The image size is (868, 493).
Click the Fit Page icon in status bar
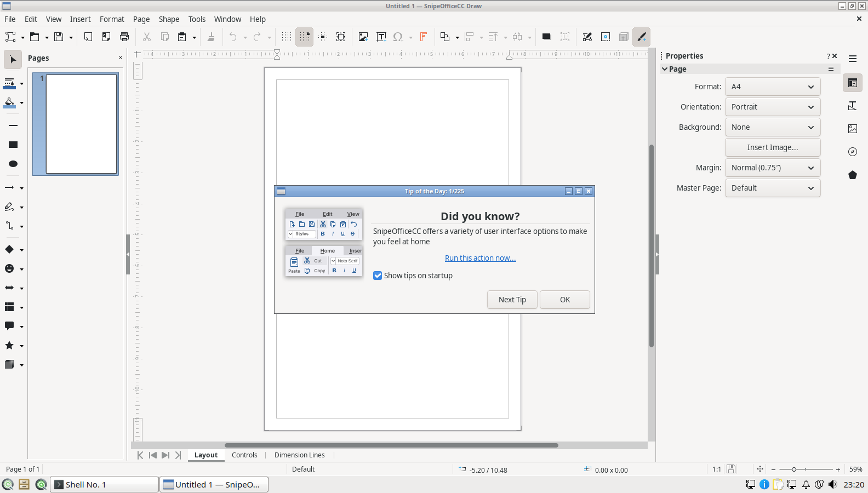[x=760, y=469]
